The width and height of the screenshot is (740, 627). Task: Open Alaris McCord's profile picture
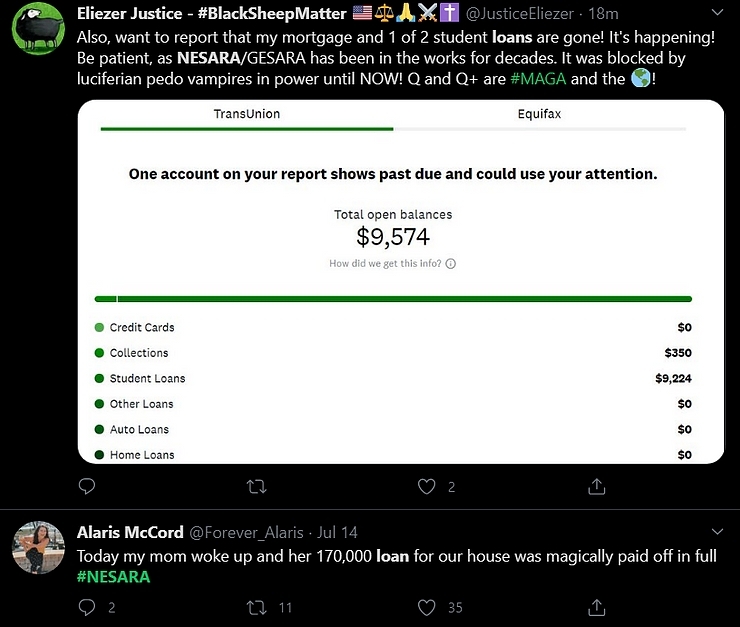[38, 547]
